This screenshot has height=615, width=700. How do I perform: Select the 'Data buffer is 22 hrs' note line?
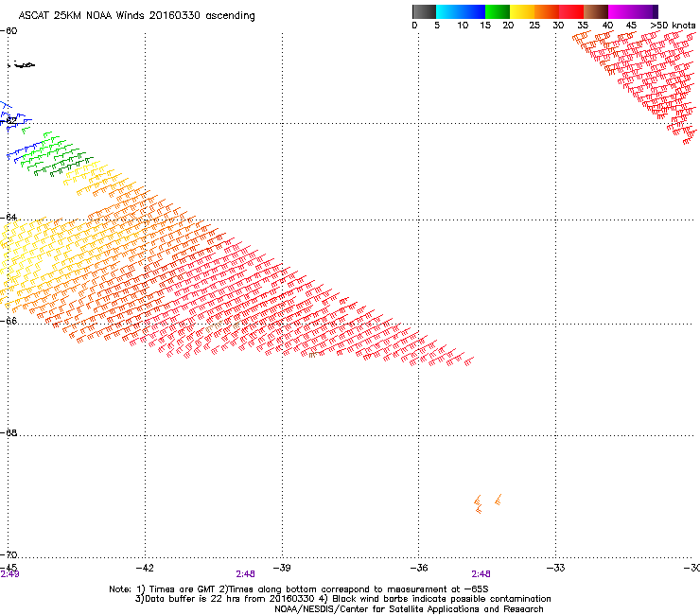[x=342, y=599]
